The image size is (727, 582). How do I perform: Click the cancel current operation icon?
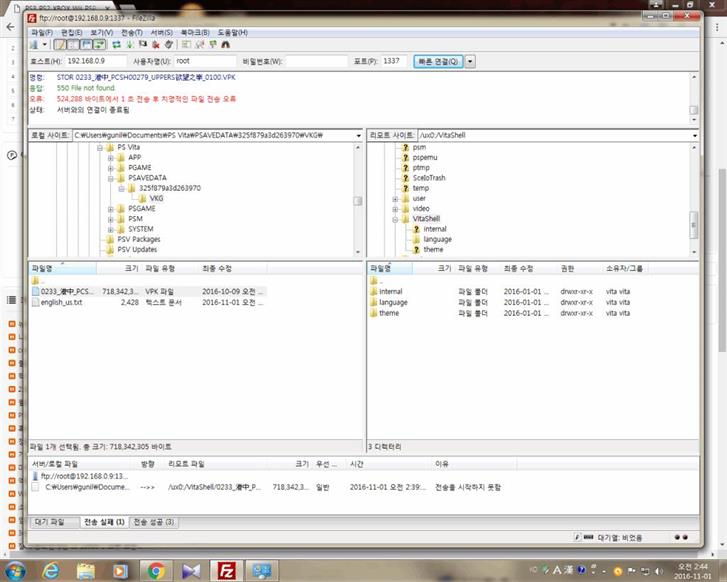click(143, 45)
